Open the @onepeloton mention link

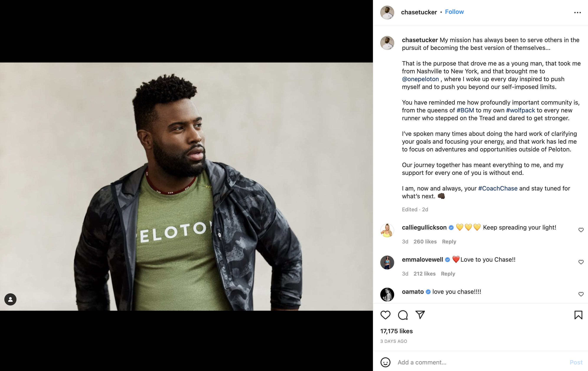420,79
